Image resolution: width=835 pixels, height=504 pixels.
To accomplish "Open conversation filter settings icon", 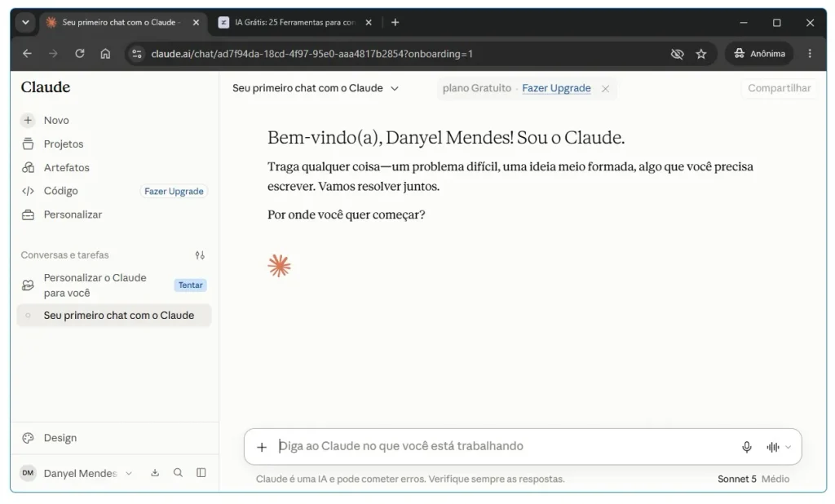I will [200, 255].
